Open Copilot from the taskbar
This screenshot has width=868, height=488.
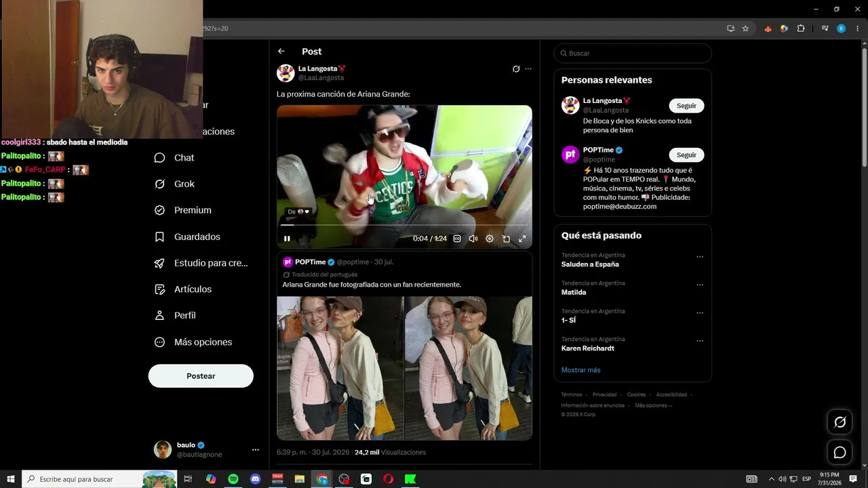[x=211, y=479]
